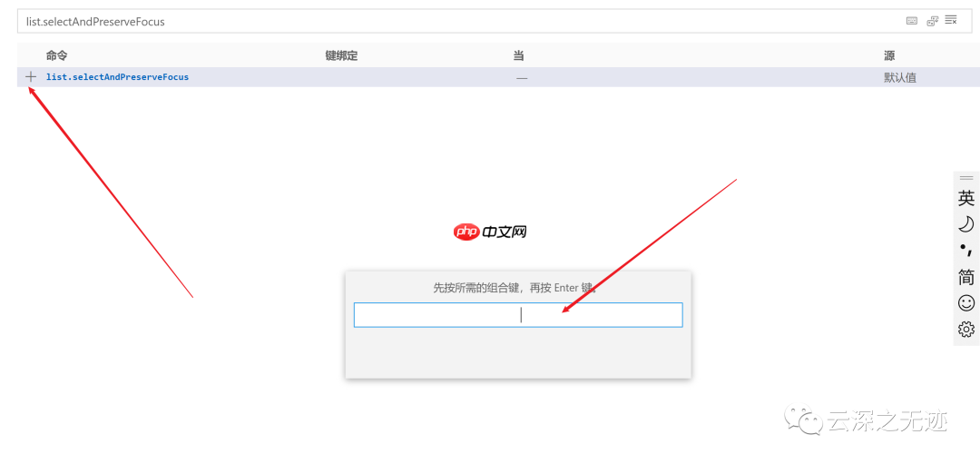Click the Record Keys keyboard icon
The height and width of the screenshot is (464, 980).
click(x=912, y=21)
